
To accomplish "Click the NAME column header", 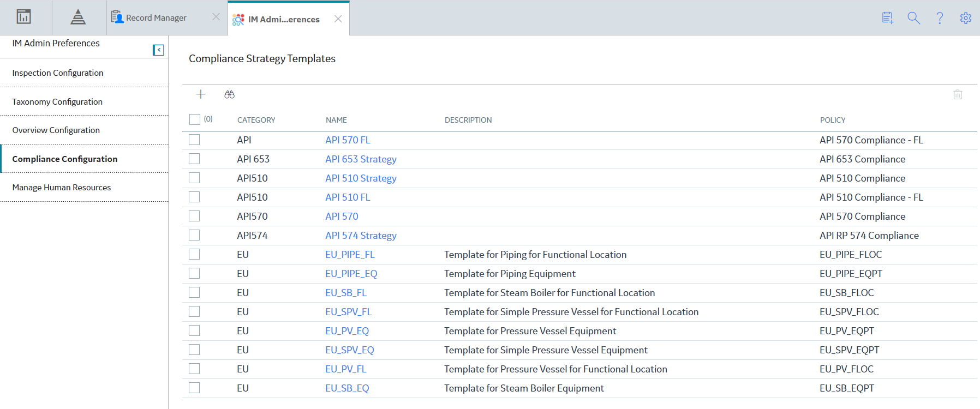I will [x=336, y=120].
